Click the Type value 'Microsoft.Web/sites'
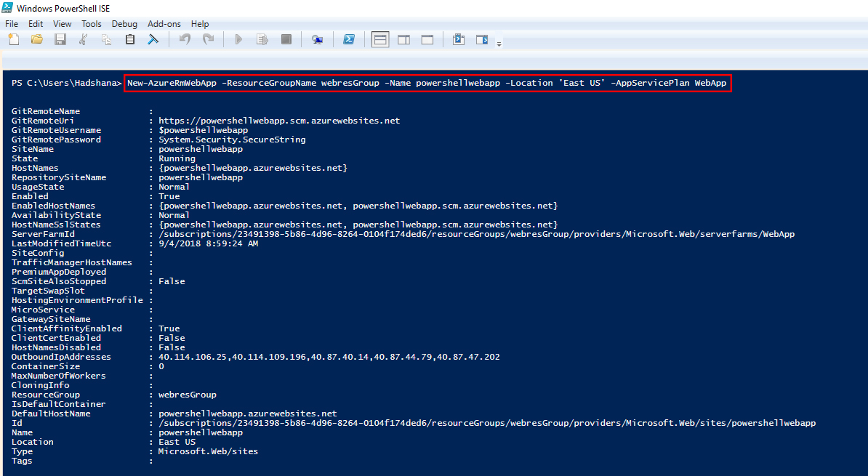868x476 pixels. click(x=208, y=451)
